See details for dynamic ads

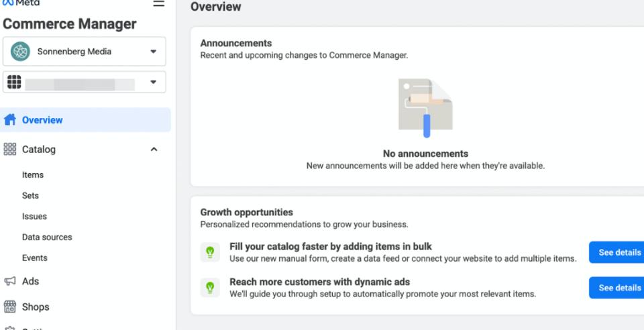point(616,287)
